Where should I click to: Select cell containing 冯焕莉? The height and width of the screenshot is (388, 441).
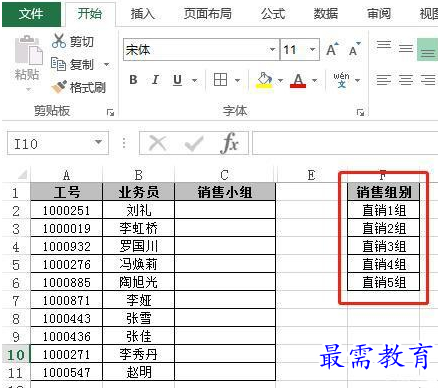click(x=139, y=264)
